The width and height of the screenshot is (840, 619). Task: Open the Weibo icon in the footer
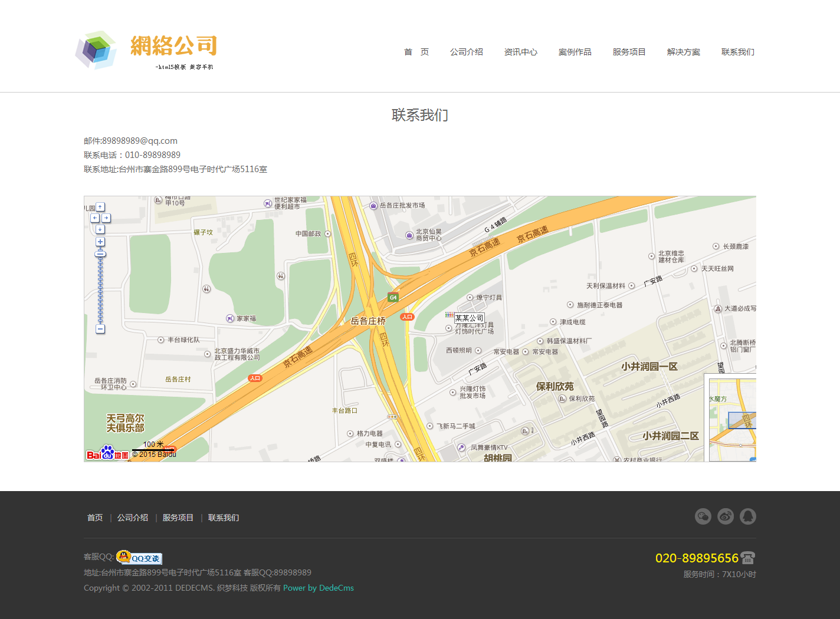pyautogui.click(x=726, y=516)
